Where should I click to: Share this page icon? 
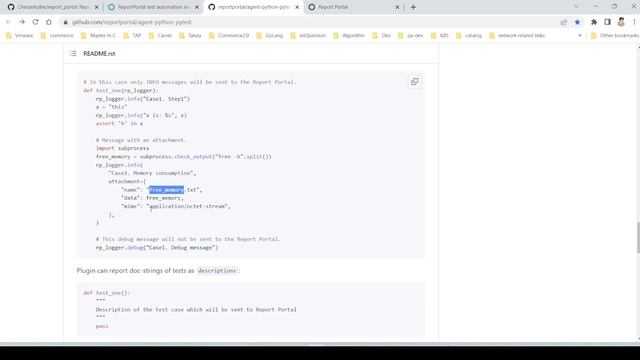[564, 22]
